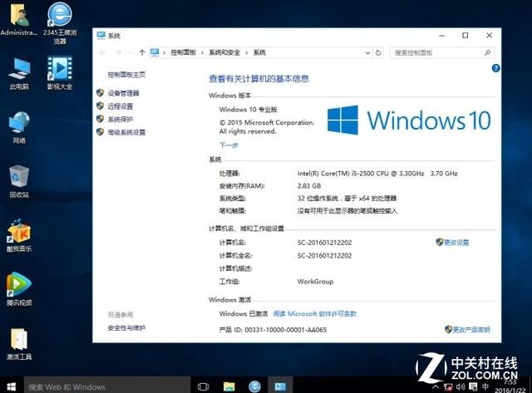Open 远程设置 remote settings link
This screenshot has width=532, height=393.
(x=120, y=106)
